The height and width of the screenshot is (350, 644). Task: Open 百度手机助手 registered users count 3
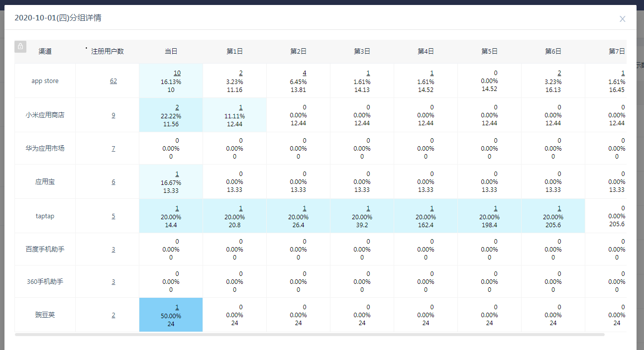pos(113,250)
